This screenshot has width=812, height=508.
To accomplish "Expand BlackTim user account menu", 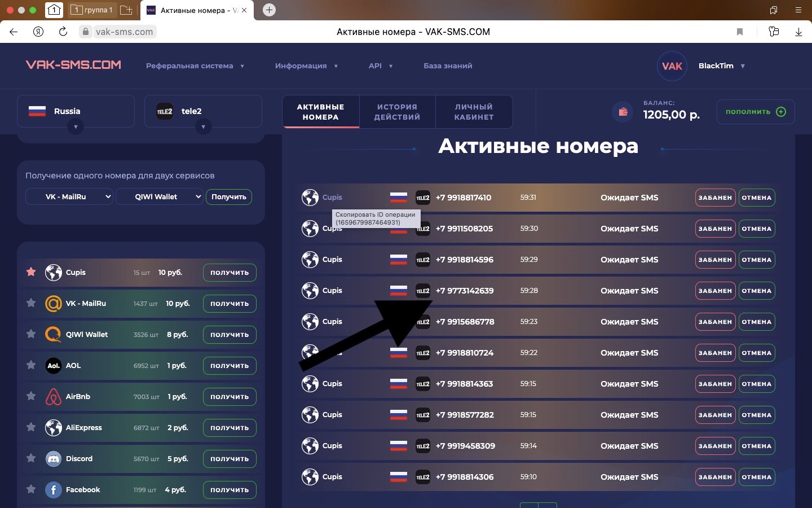I will [722, 66].
